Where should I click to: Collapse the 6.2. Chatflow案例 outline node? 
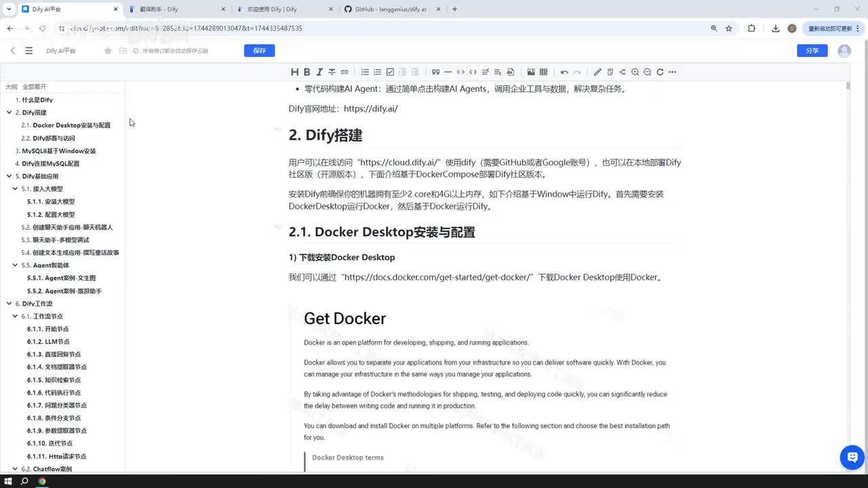[15, 469]
